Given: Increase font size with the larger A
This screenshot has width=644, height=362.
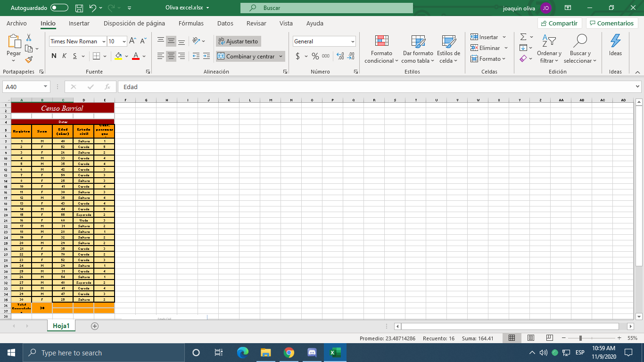Looking at the screenshot, I should 133,41.
